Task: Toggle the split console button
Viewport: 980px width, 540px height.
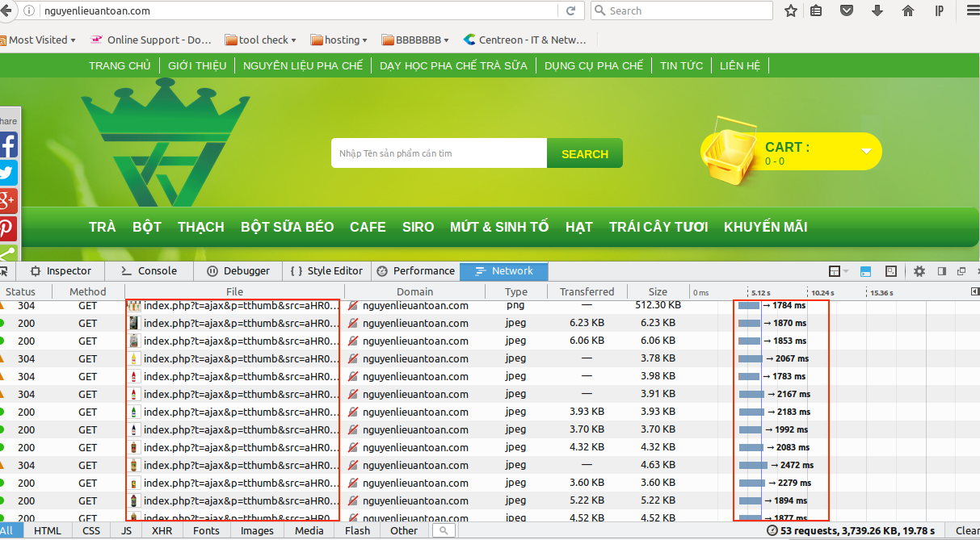Action: point(865,271)
